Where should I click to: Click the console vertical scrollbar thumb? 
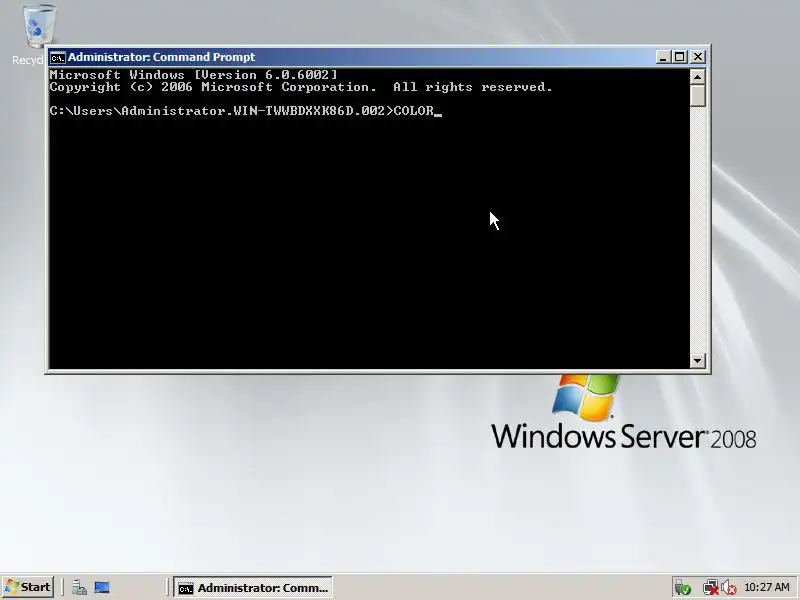[x=697, y=96]
